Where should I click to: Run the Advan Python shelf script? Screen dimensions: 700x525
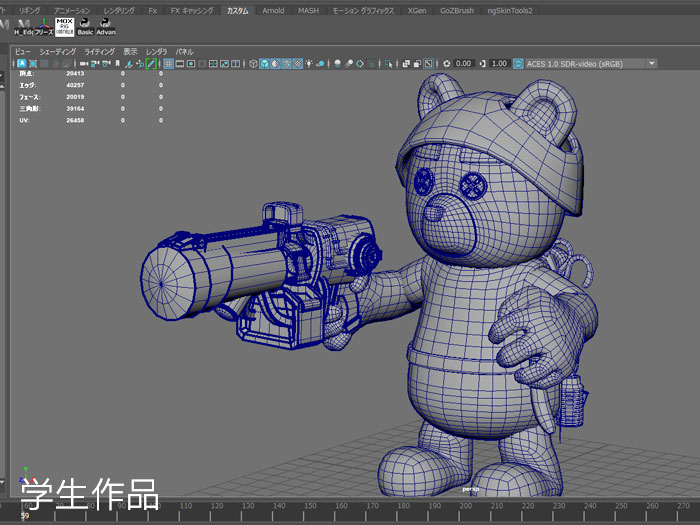[x=105, y=26]
